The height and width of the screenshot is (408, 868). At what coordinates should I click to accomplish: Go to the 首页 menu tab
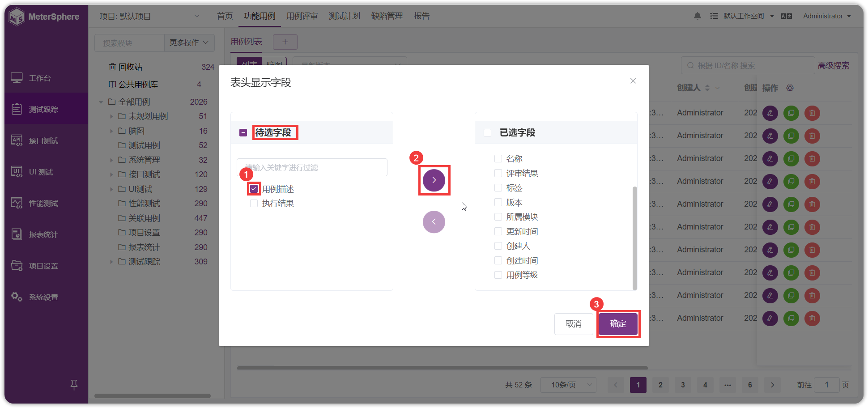pos(225,16)
